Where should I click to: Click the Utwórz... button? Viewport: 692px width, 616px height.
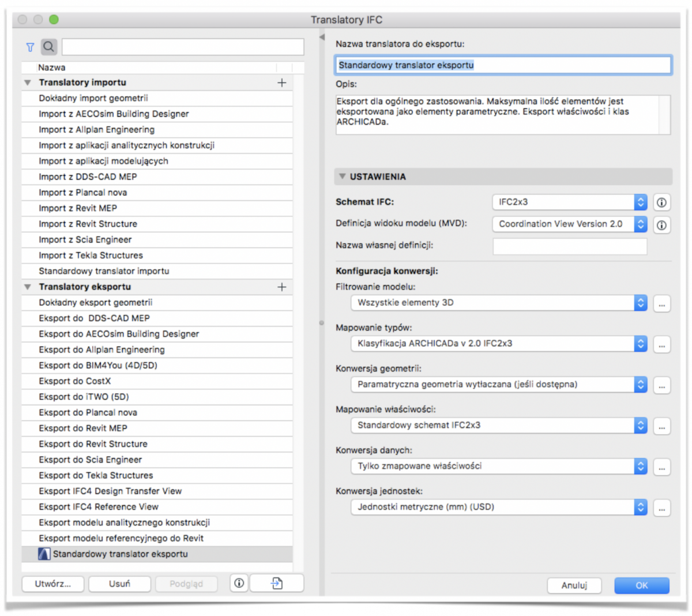pos(53,584)
